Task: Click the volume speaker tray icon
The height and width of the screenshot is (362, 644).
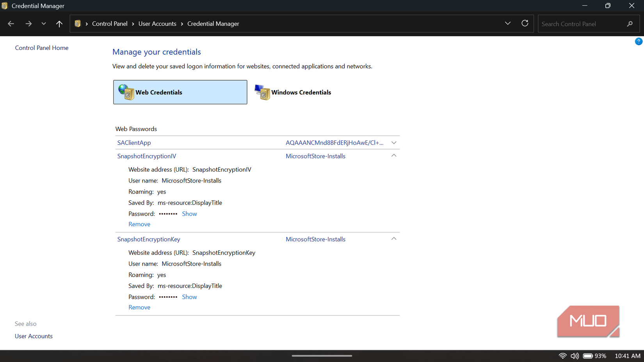Action: (x=575, y=356)
